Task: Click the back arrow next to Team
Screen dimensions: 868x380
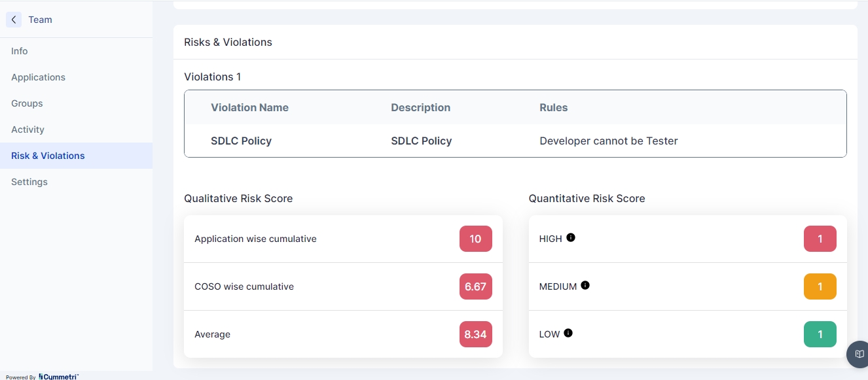Action: pyautogui.click(x=14, y=20)
